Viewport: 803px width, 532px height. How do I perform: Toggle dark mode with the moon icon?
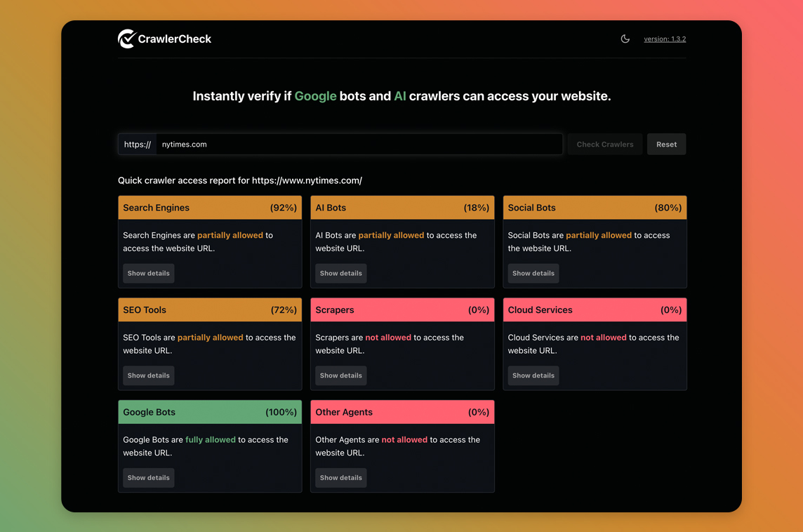coord(625,39)
